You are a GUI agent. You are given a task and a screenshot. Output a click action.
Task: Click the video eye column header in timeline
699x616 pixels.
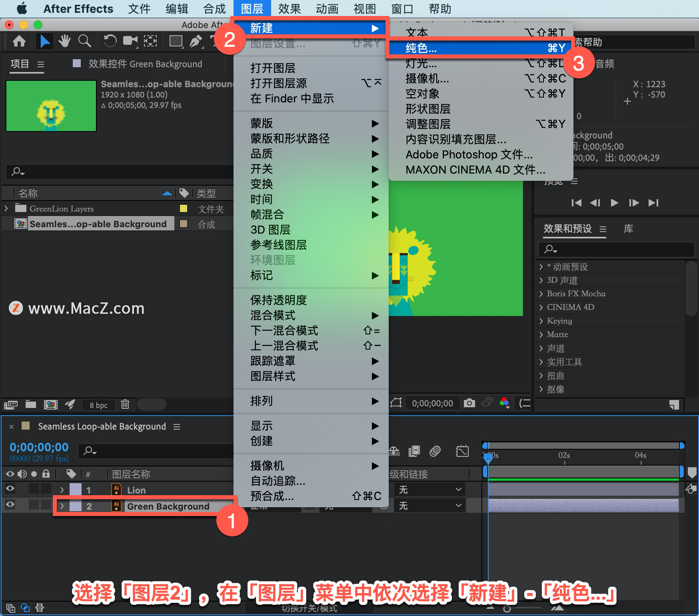(10, 474)
